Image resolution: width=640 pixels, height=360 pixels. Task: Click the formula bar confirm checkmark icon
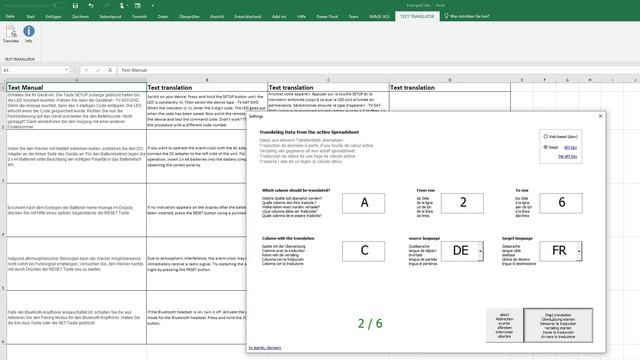pos(98,70)
